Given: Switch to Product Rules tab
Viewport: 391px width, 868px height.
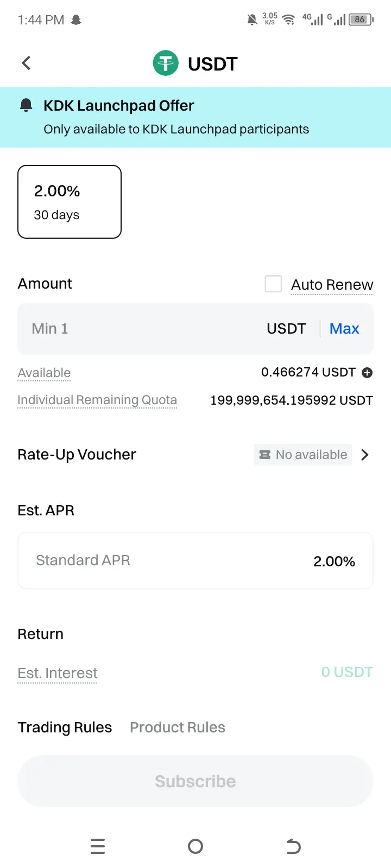Looking at the screenshot, I should click(178, 727).
